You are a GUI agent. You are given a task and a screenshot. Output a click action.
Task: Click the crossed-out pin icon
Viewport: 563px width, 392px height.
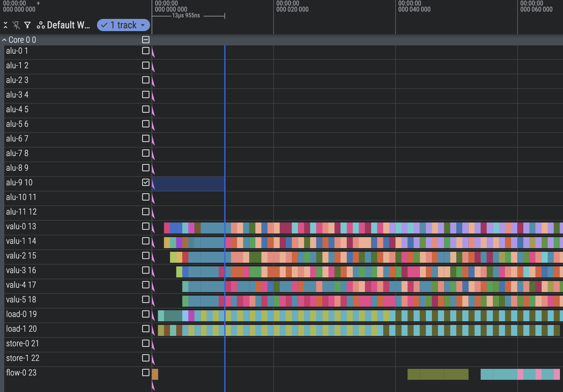point(16,25)
